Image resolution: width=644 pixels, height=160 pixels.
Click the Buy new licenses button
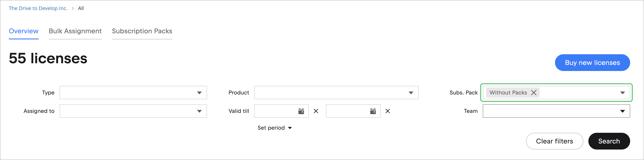pyautogui.click(x=592, y=63)
